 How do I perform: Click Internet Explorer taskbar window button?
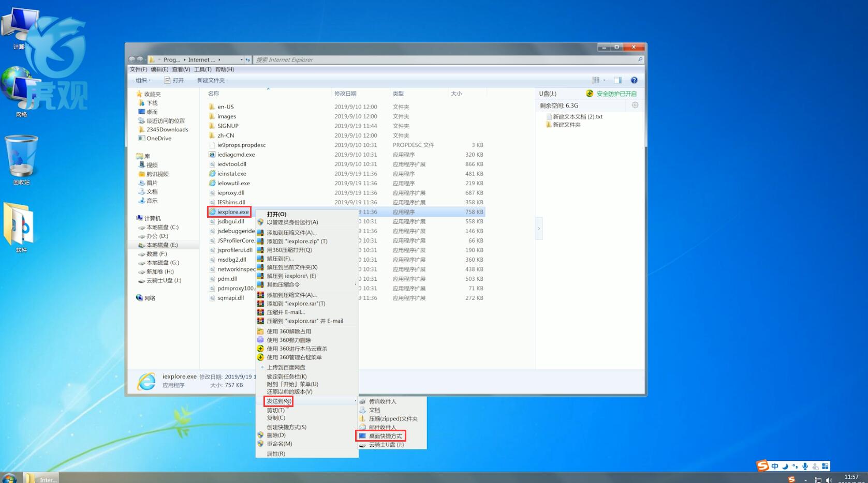pos(41,478)
